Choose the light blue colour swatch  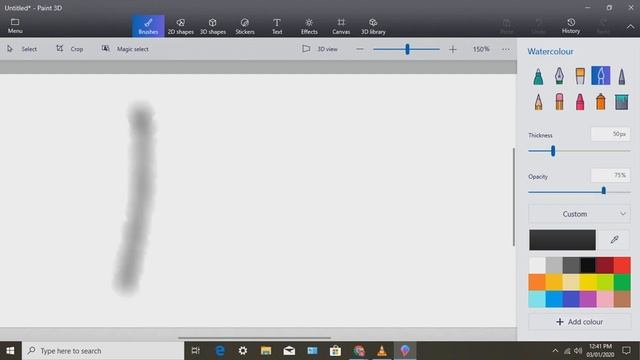(x=537, y=299)
